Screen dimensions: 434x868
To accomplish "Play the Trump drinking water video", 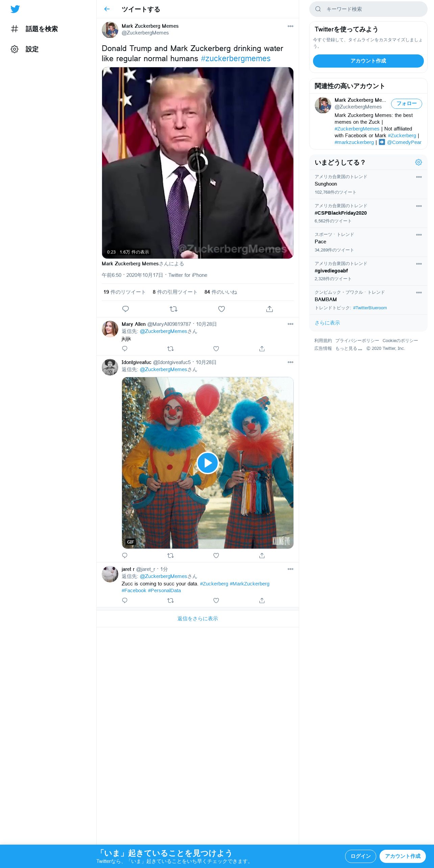I will [x=198, y=163].
